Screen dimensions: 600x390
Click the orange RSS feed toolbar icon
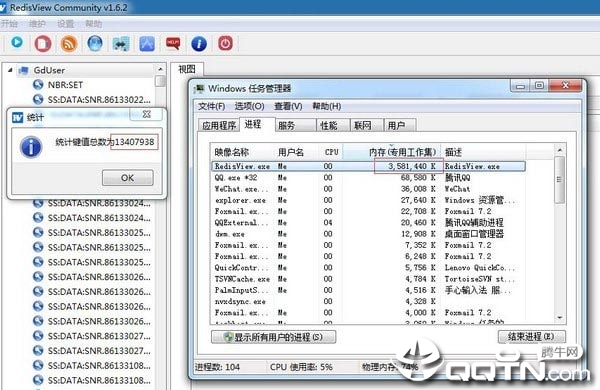tap(69, 43)
